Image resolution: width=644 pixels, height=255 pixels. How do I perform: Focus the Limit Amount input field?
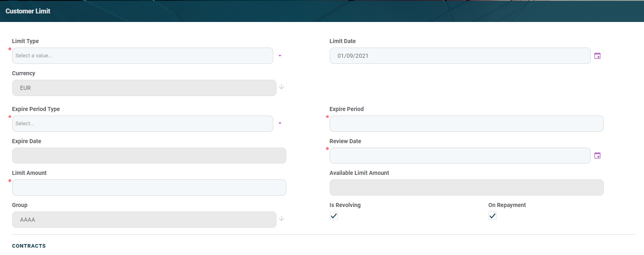click(x=149, y=187)
